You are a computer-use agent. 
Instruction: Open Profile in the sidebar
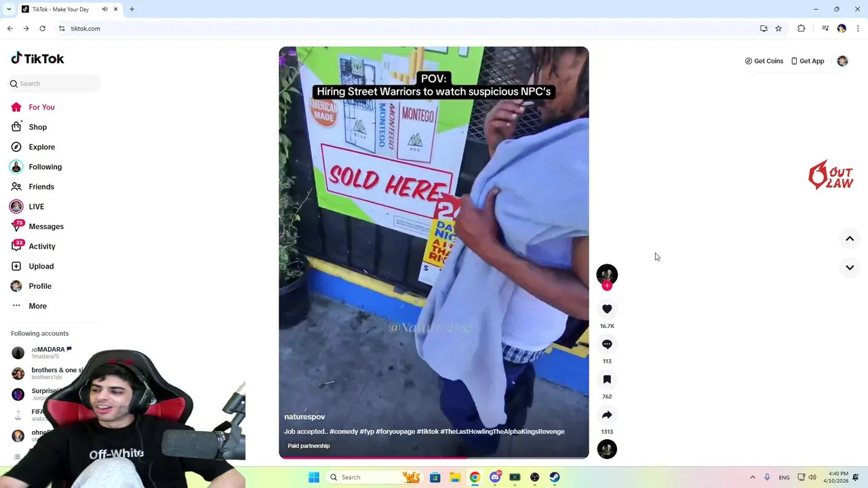click(x=40, y=286)
